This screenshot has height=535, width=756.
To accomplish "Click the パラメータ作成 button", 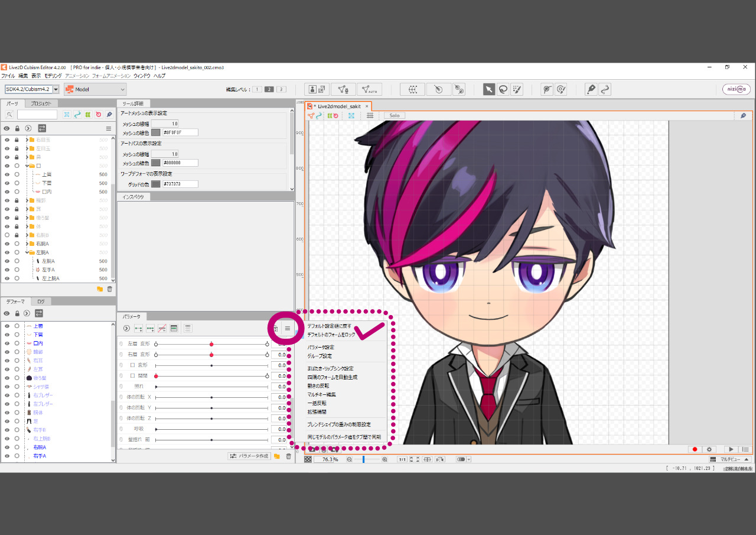I will pyautogui.click(x=249, y=456).
